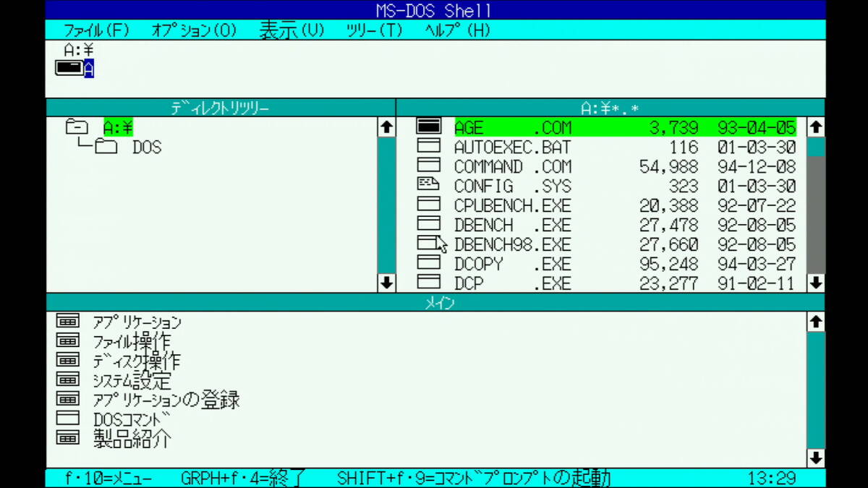Select the DOS directory in the tree
868x488 pixels.
tap(147, 147)
